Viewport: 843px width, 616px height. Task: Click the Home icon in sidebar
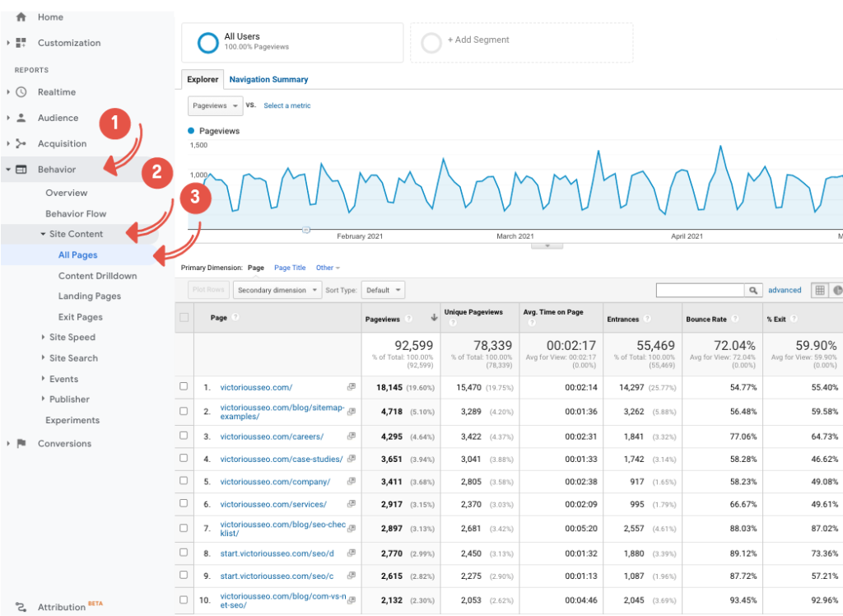(21, 17)
